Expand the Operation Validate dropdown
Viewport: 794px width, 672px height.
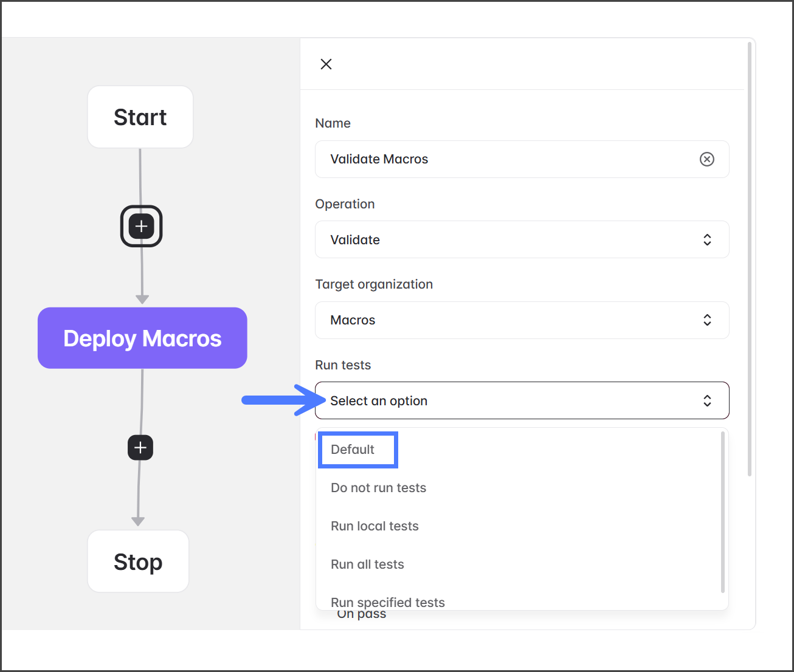pyautogui.click(x=511, y=240)
